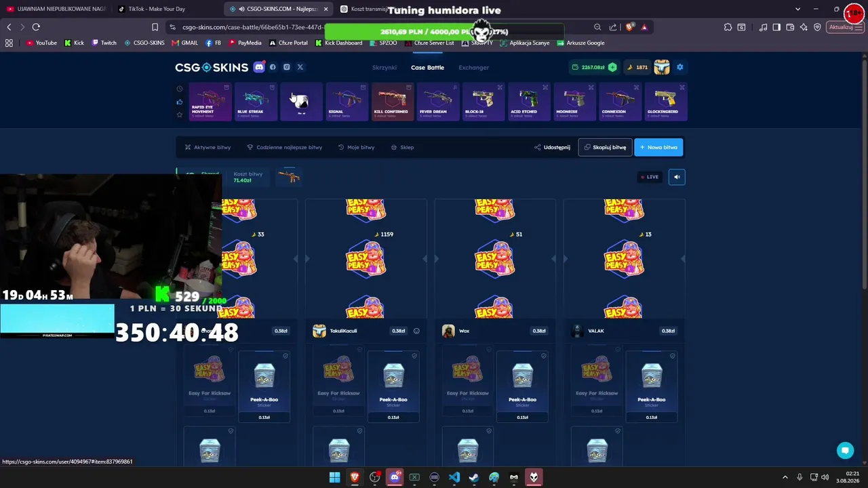Open the PayMedia bookmark
868x488 pixels.
pos(245,43)
